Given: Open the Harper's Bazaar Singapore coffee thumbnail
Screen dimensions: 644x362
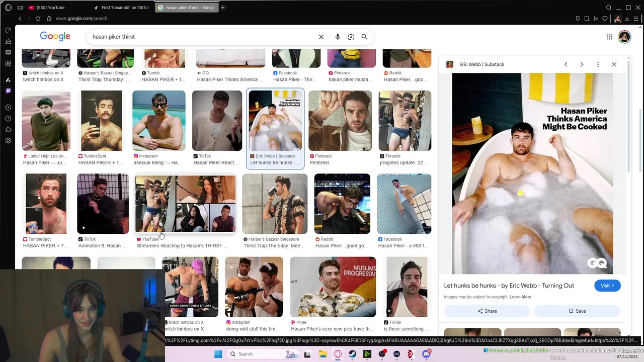Looking at the screenshot, I should point(275,204).
